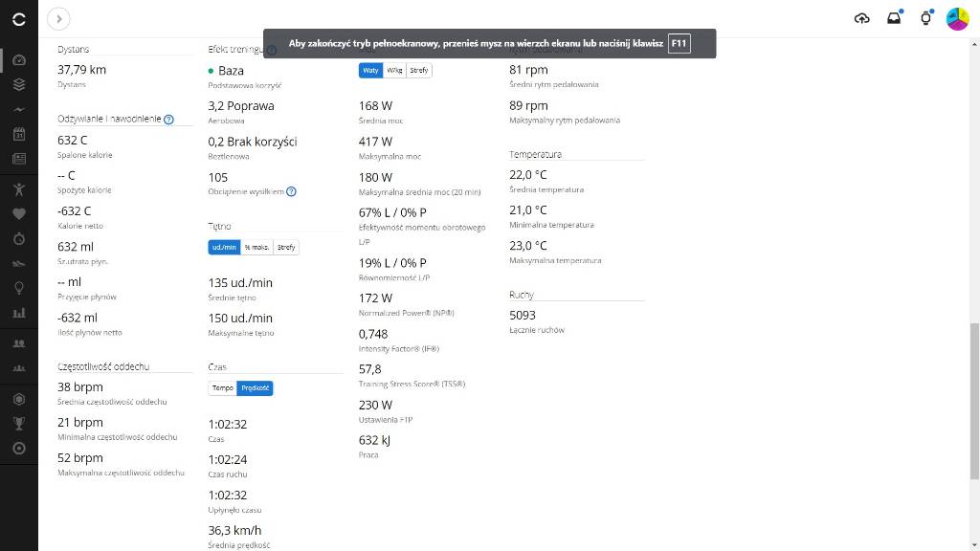The image size is (980, 551).
Task: Click the Garmin Connect logo icon
Action: point(19,18)
